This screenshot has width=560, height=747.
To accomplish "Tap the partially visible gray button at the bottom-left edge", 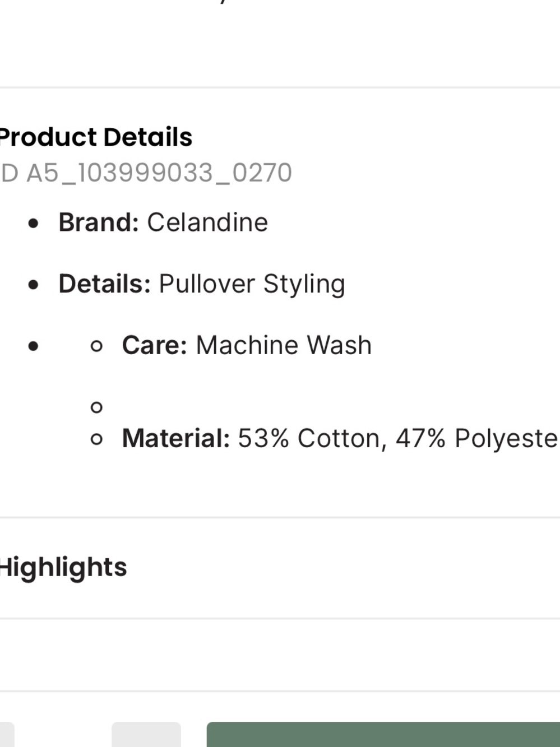I will tap(7, 735).
